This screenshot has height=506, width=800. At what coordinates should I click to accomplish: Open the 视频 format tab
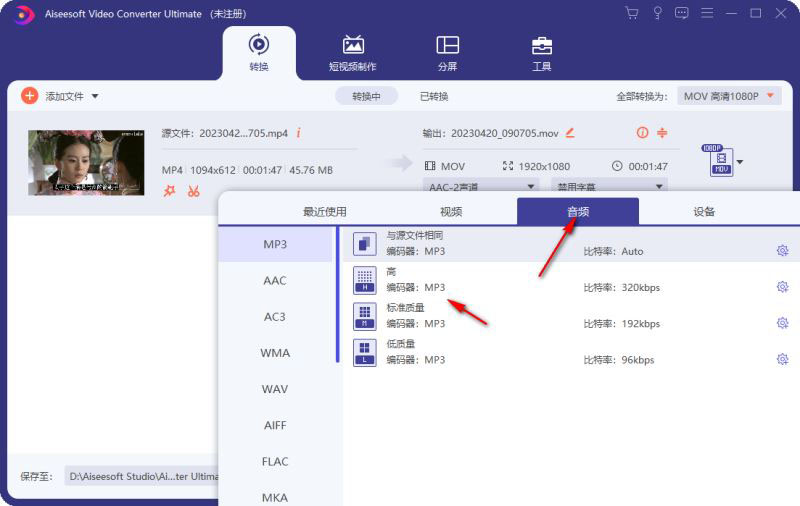(x=451, y=211)
